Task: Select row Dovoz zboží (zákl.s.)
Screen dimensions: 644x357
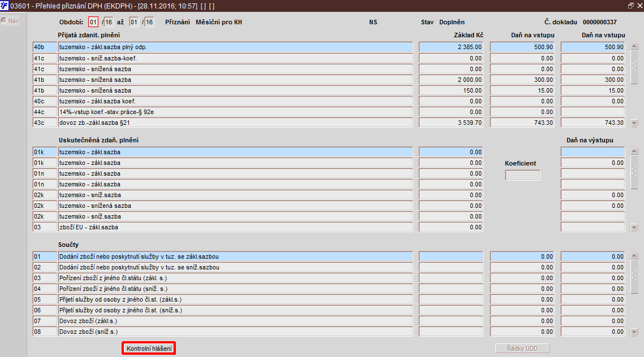Action: 235,321
